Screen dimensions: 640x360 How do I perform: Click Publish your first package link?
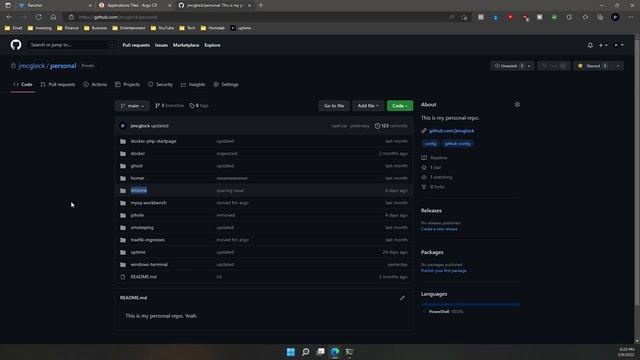pyautogui.click(x=444, y=271)
